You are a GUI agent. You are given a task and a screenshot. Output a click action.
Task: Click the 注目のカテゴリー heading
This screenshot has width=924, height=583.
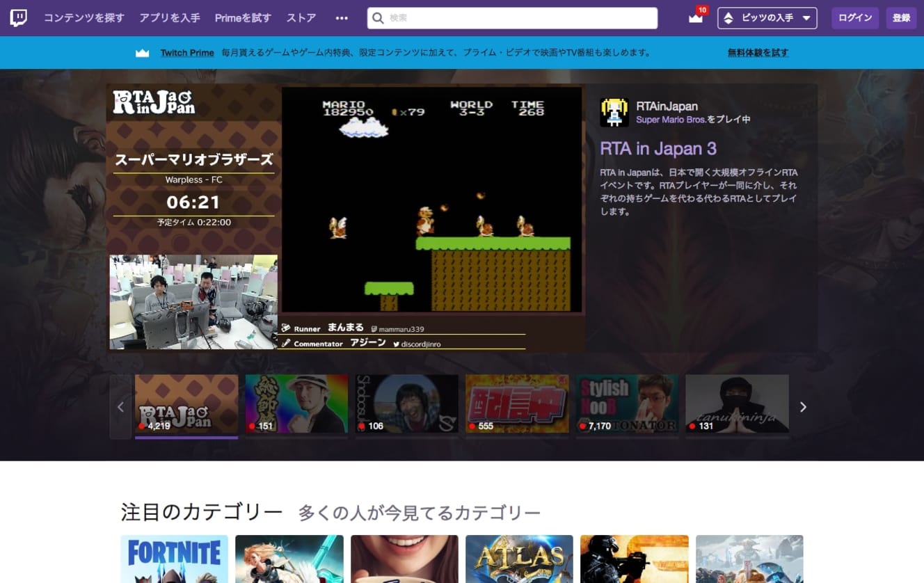202,512
